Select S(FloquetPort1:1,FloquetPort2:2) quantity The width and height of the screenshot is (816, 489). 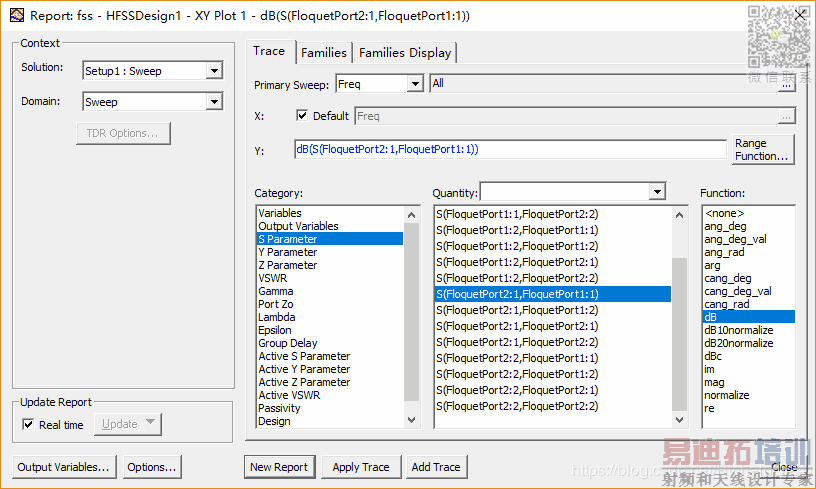click(517, 214)
